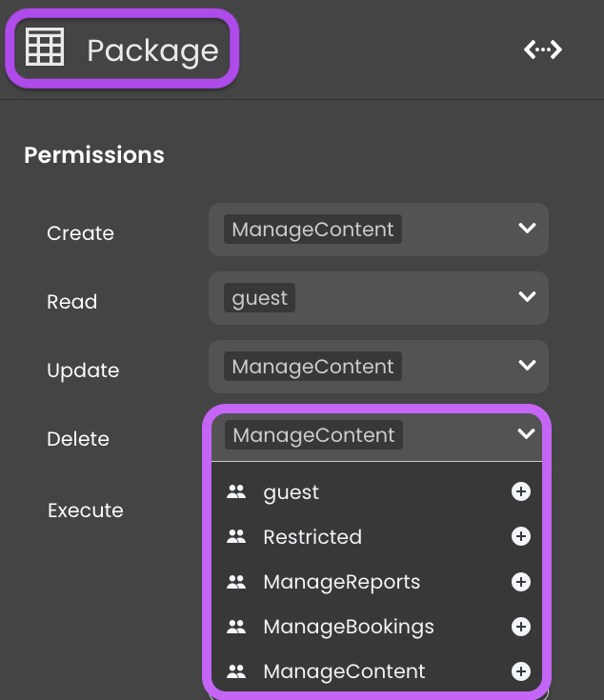Click the guest tag in Read field
The image size is (604, 700).
259,298
